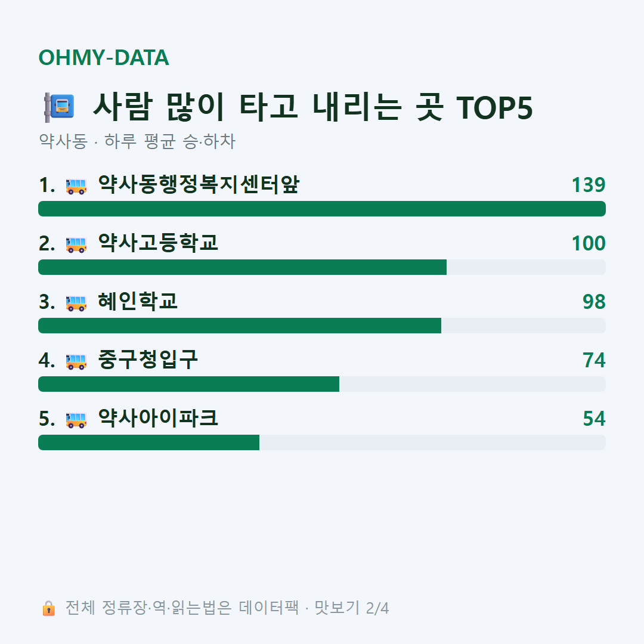644x644 pixels.
Task: Click bus icon next to 약사아이파크
Action: click(76, 420)
